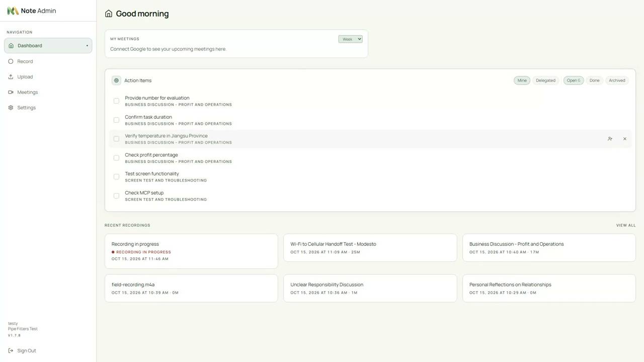Click the delegate person icon on Jiangsu row

[x=610, y=139]
